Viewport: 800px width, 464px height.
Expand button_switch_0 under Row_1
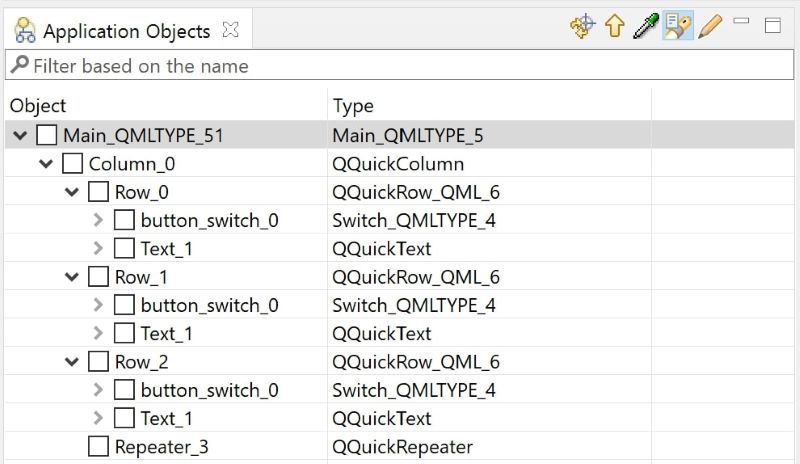pos(98,305)
